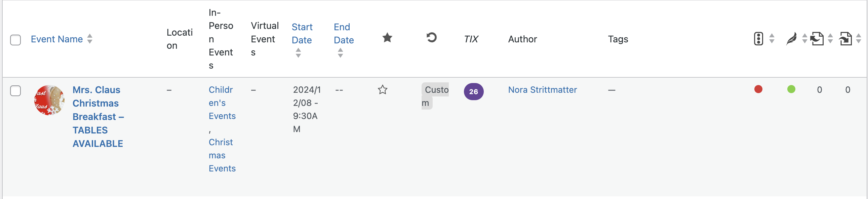Open the Children's Events category link
The width and height of the screenshot is (868, 199).
(x=222, y=103)
